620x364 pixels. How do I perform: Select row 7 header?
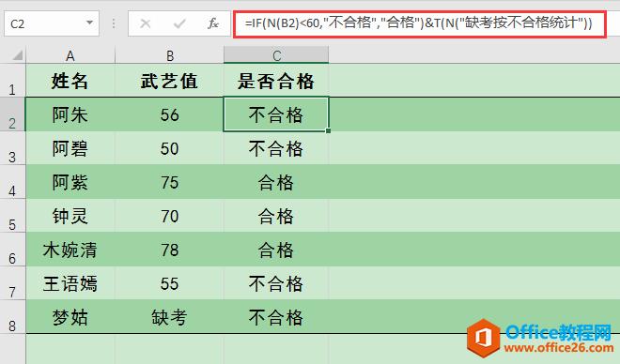[12, 283]
